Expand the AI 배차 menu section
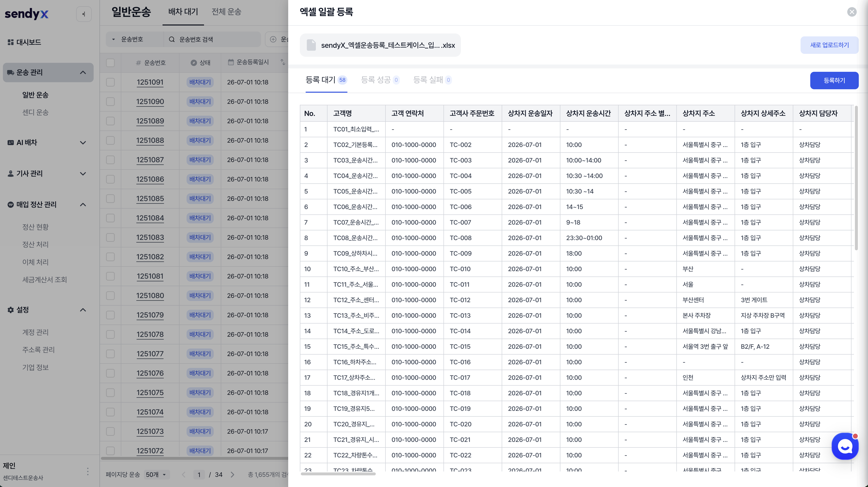 point(83,142)
